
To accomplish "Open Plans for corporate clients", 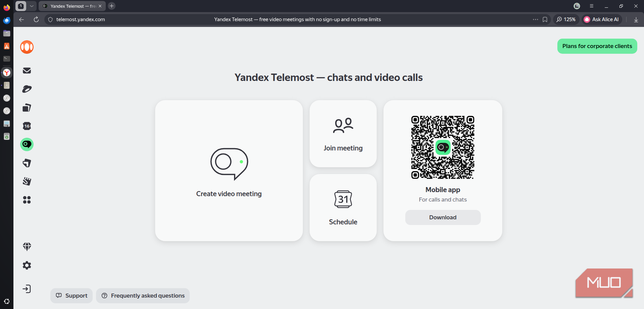I will pos(597,46).
